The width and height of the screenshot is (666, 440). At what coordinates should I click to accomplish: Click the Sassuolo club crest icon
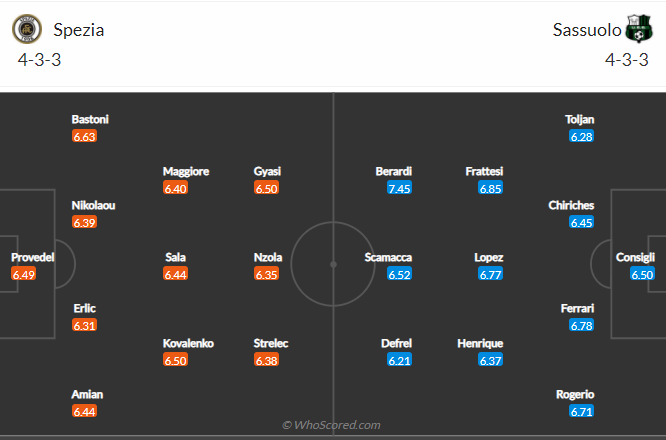639,29
